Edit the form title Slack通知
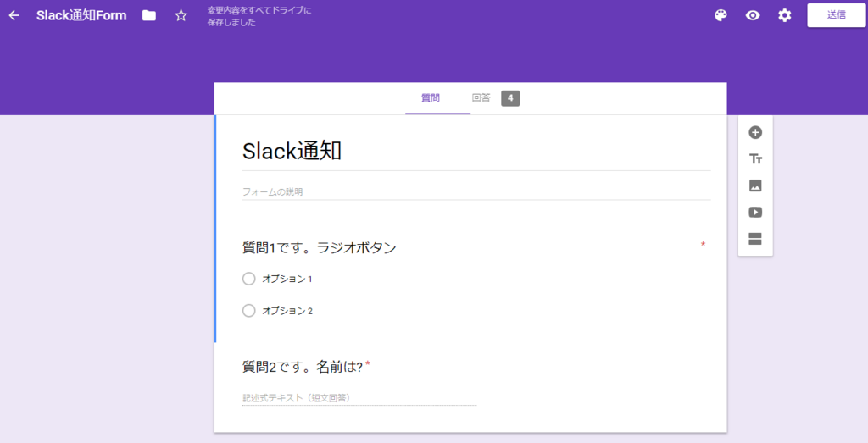This screenshot has height=443, width=868. tap(292, 151)
